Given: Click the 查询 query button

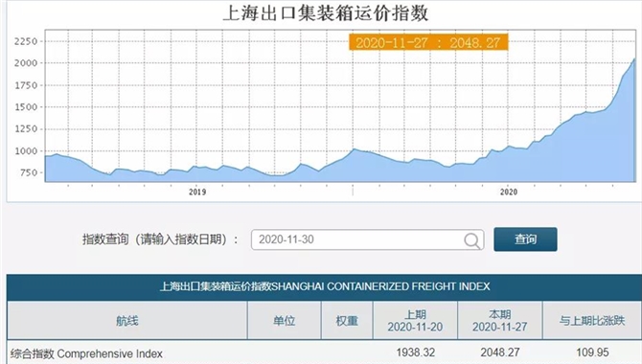Looking at the screenshot, I should tap(525, 239).
